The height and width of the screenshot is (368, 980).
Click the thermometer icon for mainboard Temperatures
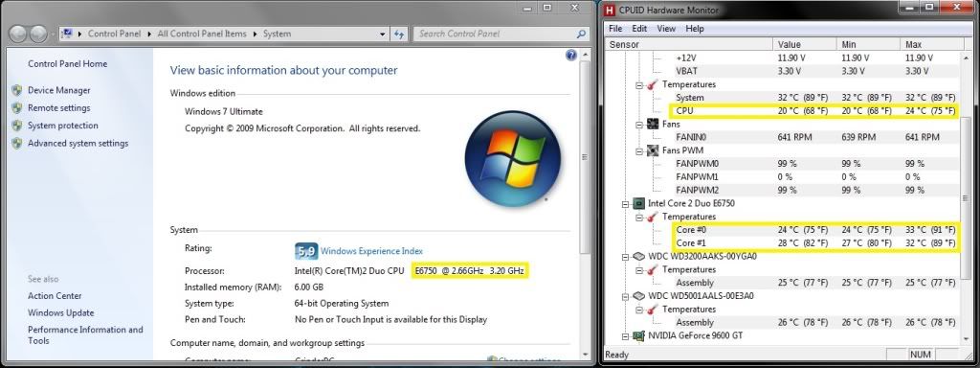(x=653, y=84)
